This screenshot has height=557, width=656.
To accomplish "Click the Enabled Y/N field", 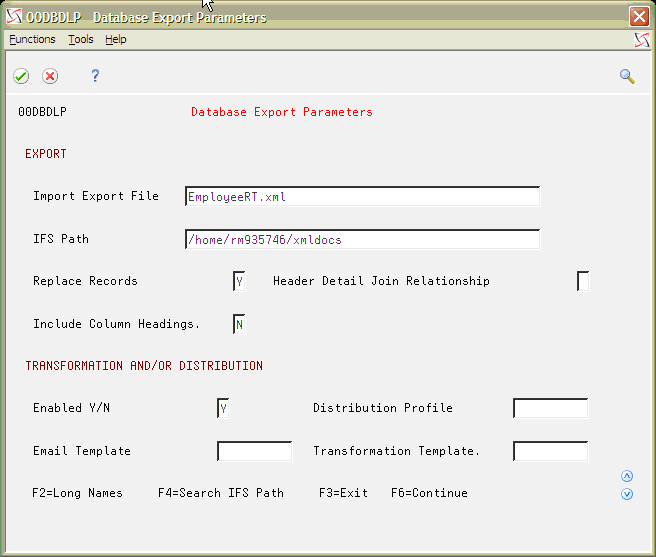I will pyautogui.click(x=223, y=408).
